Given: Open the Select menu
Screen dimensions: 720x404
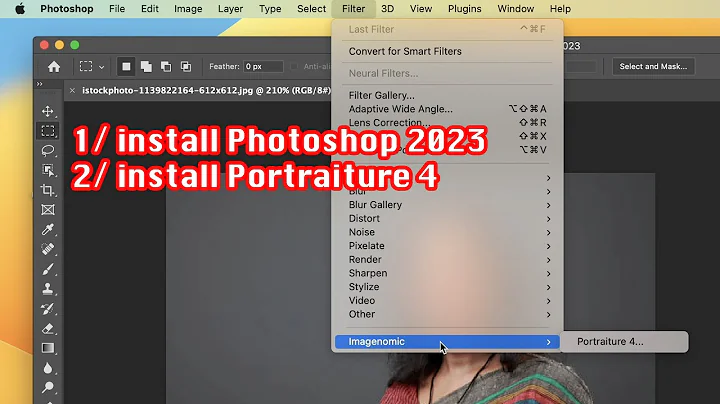Looking at the screenshot, I should pyautogui.click(x=311, y=9).
